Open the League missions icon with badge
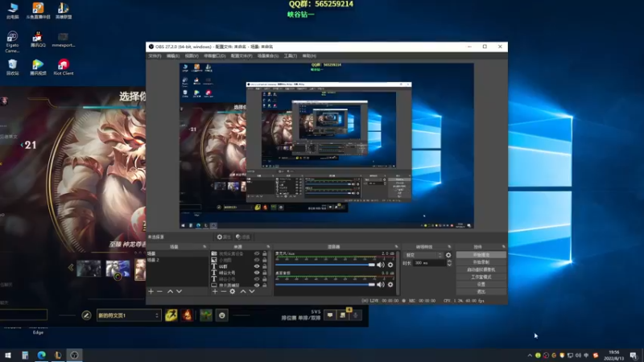This screenshot has width=644, height=362. [x=343, y=315]
